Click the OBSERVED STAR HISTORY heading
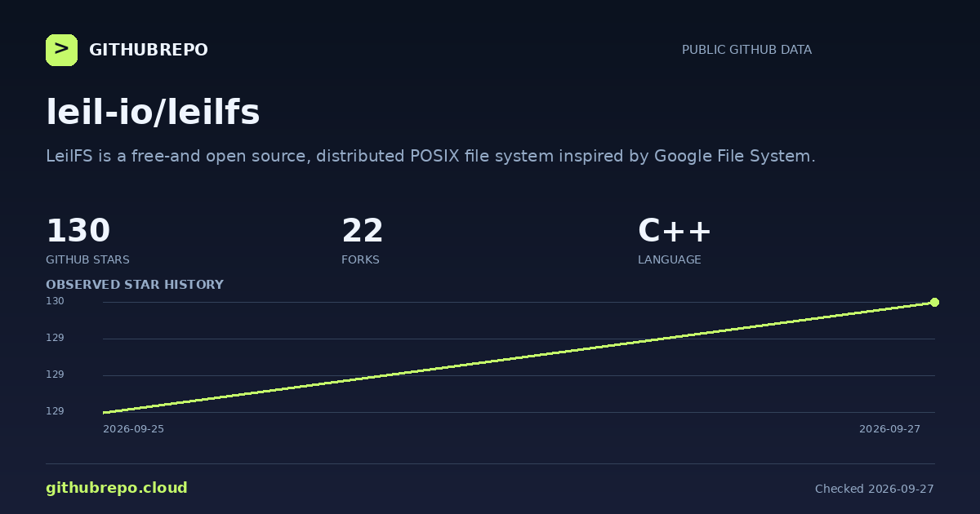The height and width of the screenshot is (514, 980). coord(135,285)
